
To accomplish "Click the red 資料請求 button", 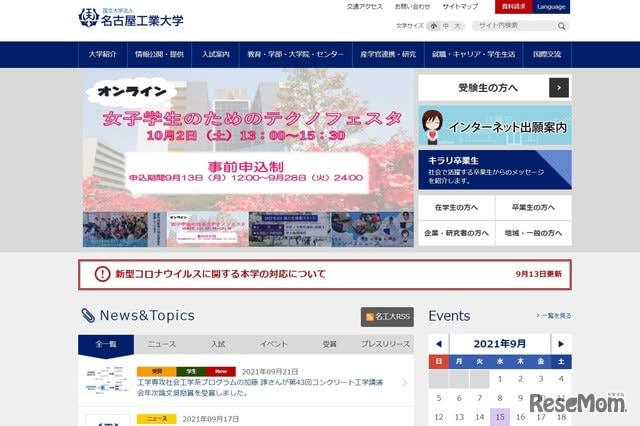I will point(513,7).
